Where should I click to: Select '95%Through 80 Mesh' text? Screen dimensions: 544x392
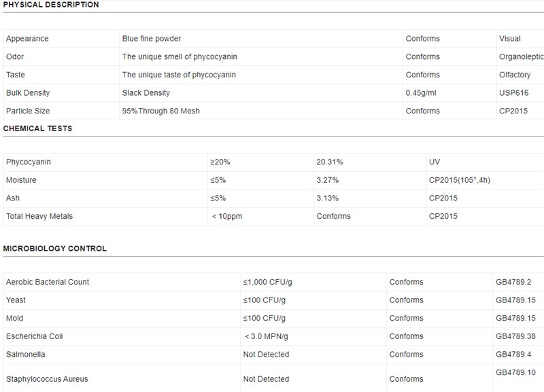[160, 111]
